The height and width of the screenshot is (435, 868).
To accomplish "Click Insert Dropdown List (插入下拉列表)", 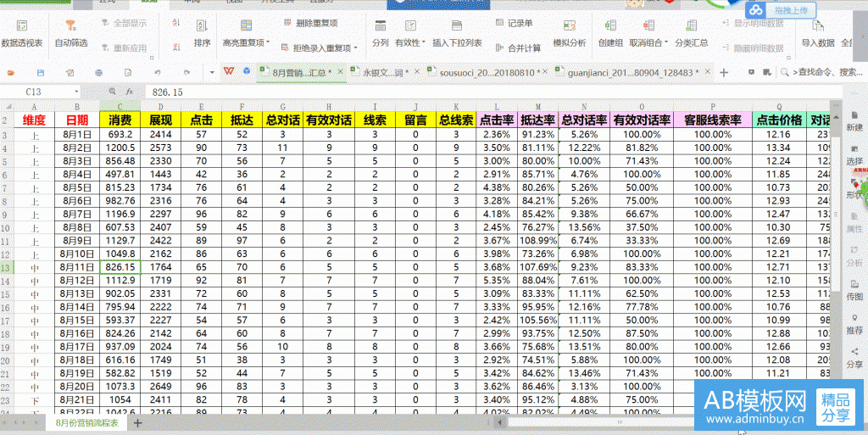I will point(457,34).
